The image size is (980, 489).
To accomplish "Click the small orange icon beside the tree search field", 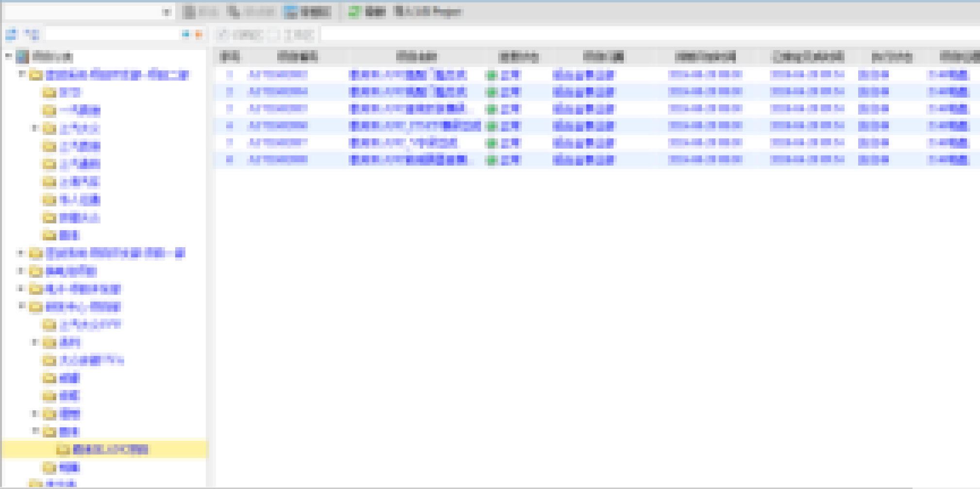I will [x=199, y=34].
